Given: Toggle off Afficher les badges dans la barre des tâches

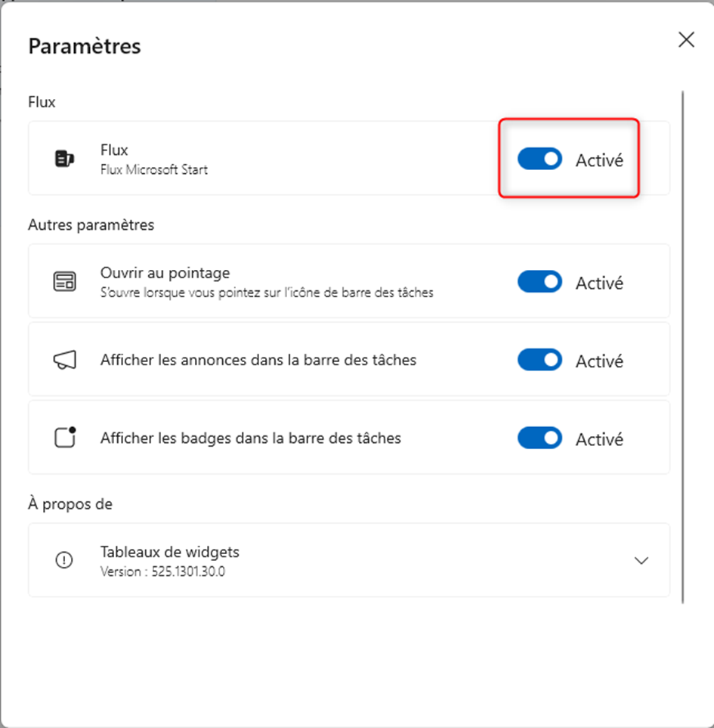Looking at the screenshot, I should [x=539, y=438].
